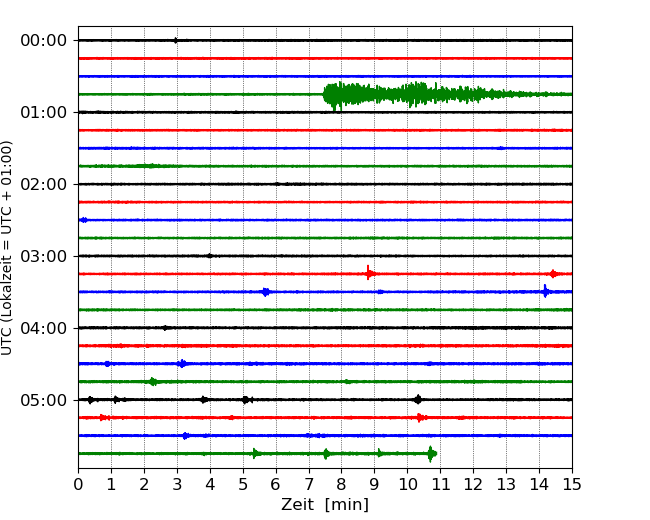Click x-axis tick label 2
Screen dimensions: 650x520
pyautogui.click(x=144, y=484)
